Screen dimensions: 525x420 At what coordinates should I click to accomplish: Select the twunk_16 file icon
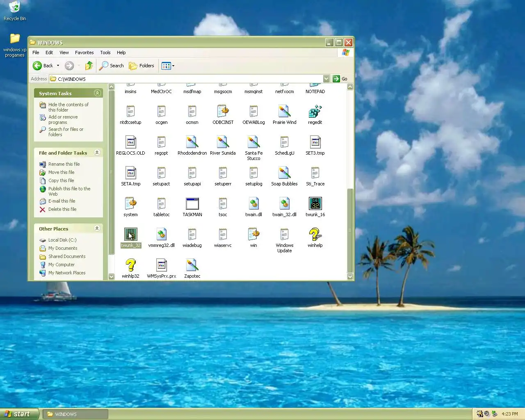click(315, 203)
